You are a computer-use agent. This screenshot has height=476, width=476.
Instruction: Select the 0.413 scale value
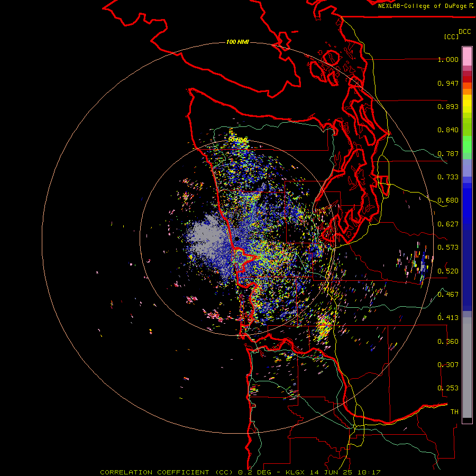click(x=448, y=318)
